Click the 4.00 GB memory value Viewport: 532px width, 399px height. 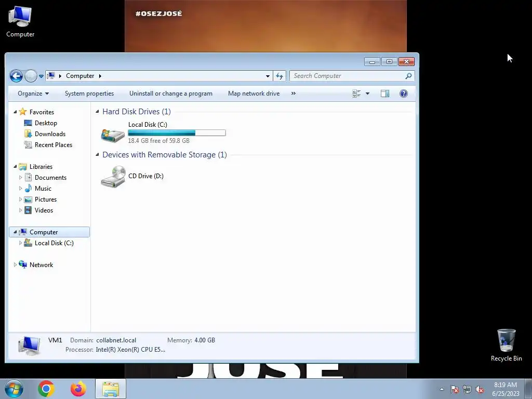(x=205, y=340)
